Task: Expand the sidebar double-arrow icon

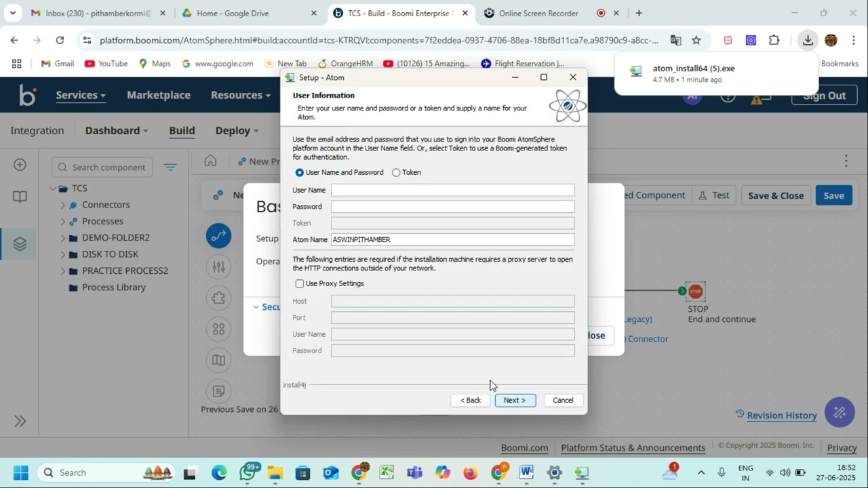Action: [20, 421]
